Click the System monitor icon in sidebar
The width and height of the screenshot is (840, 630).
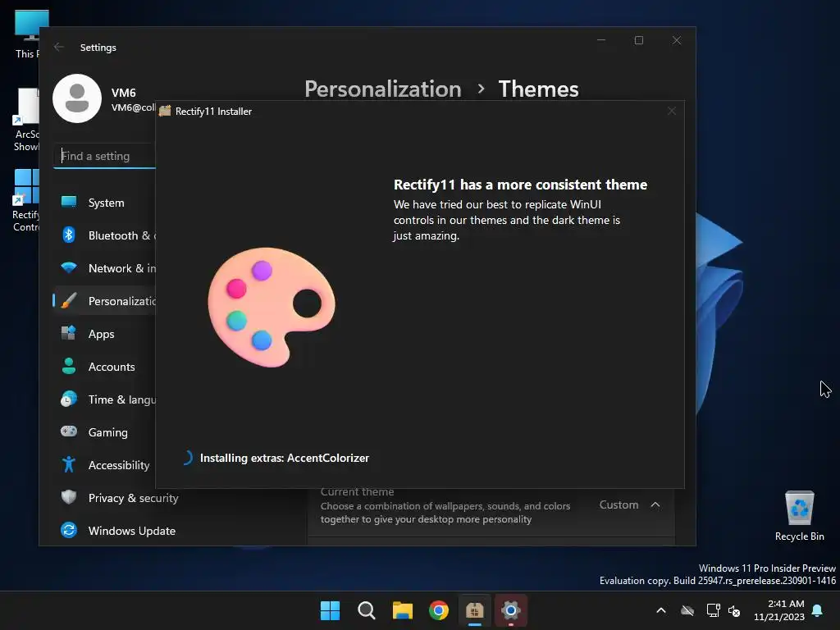coord(69,202)
